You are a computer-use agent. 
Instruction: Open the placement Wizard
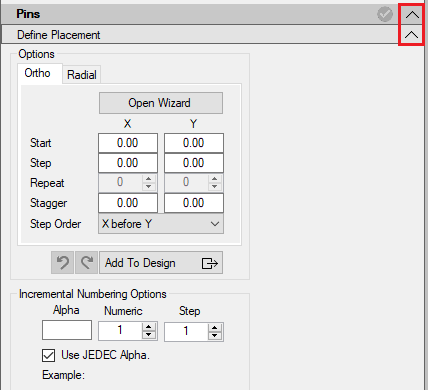point(161,103)
